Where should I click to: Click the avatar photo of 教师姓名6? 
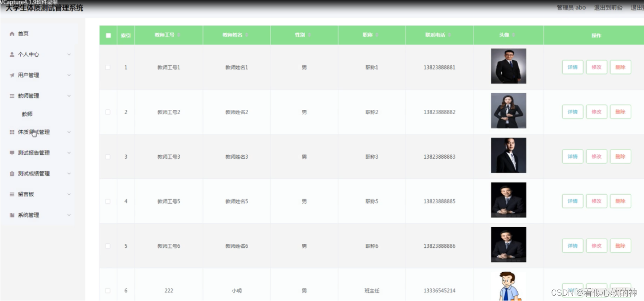click(509, 245)
